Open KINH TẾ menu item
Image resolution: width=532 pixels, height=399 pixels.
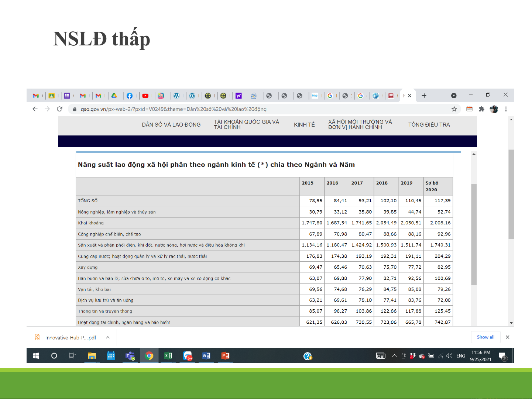[x=304, y=125]
